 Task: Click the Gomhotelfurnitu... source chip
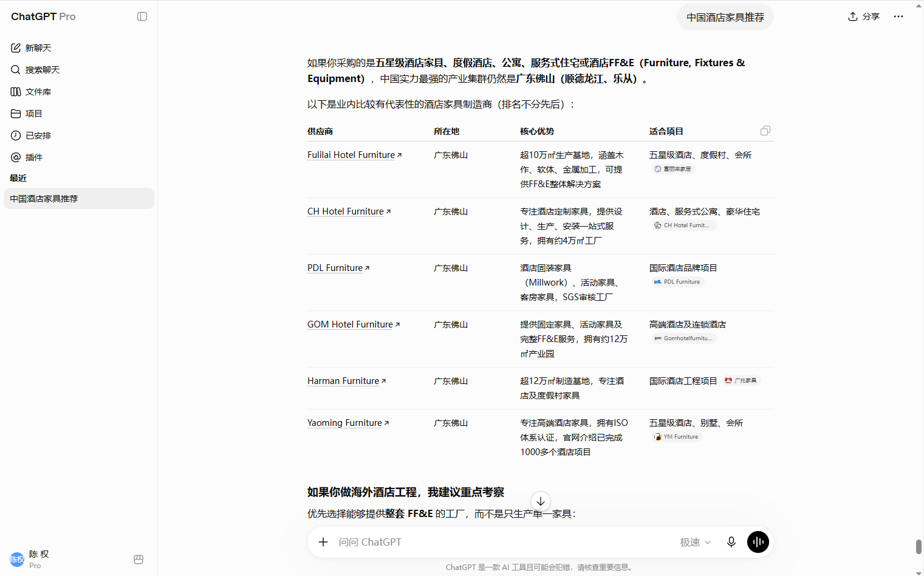click(x=683, y=338)
